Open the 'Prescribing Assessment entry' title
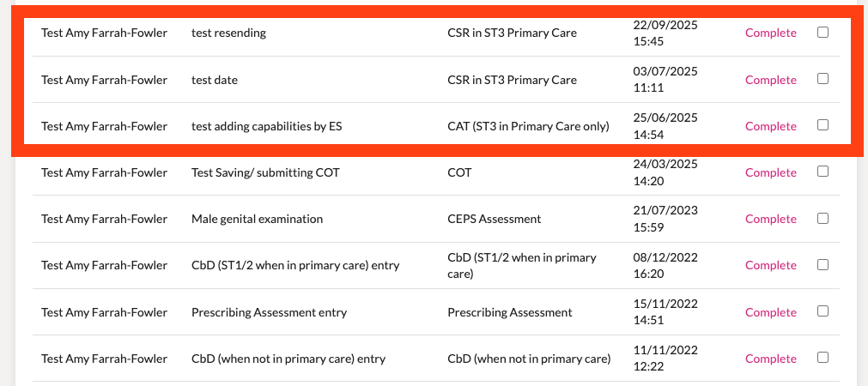This screenshot has width=868, height=386. pos(269,312)
